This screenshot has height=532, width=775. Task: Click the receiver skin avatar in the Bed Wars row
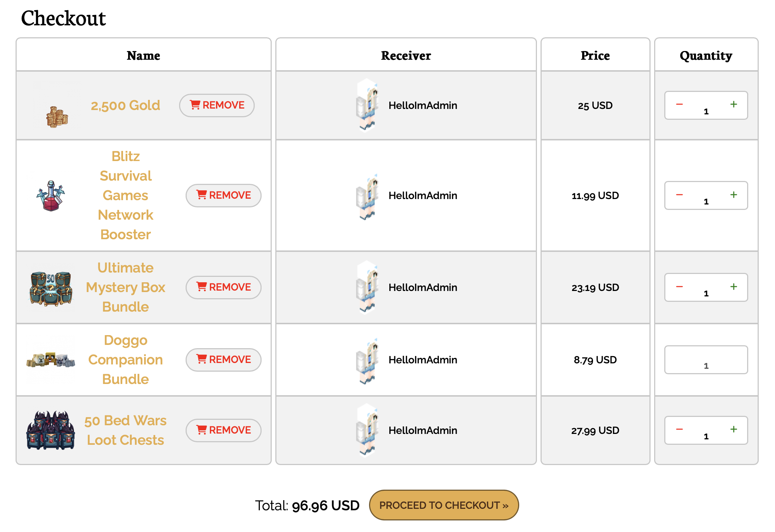pos(367,430)
